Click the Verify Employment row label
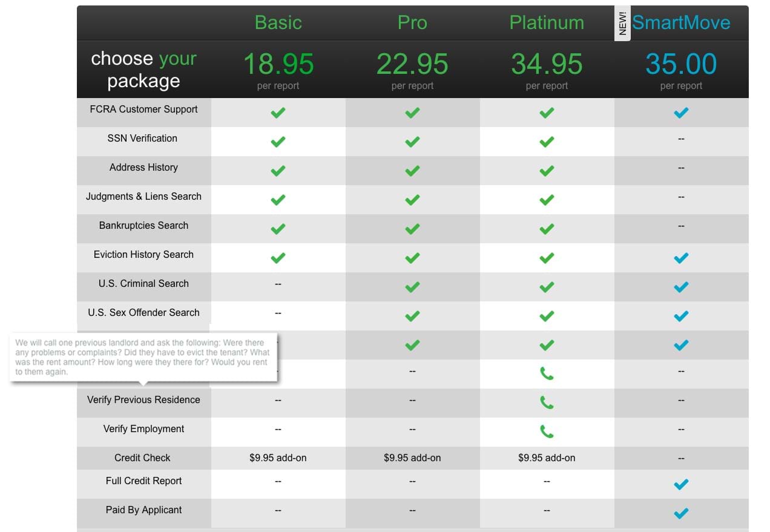Image resolution: width=770 pixels, height=532 pixels. (x=143, y=429)
